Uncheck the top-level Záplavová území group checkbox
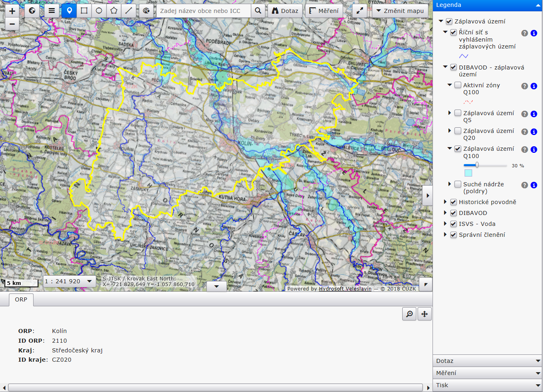The width and height of the screenshot is (543, 392). click(x=449, y=21)
